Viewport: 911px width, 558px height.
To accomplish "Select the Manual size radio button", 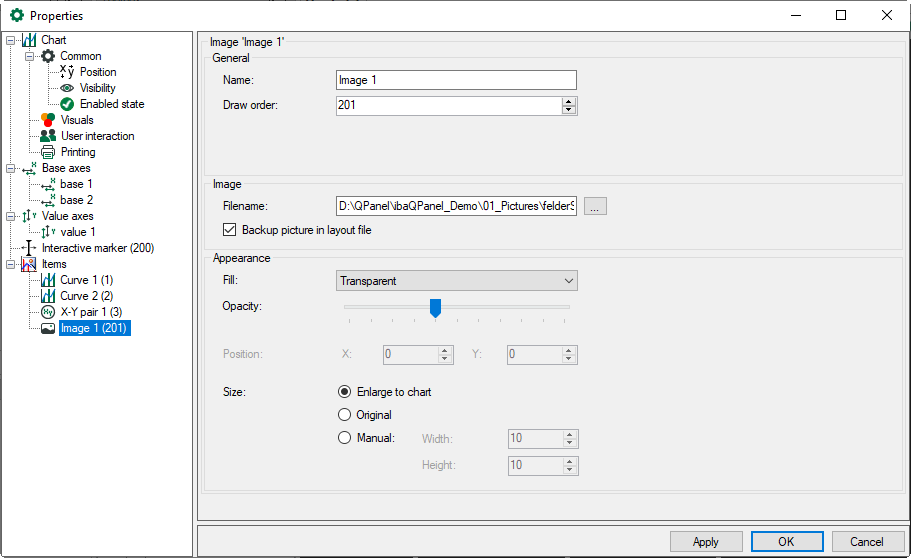I will click(x=345, y=438).
